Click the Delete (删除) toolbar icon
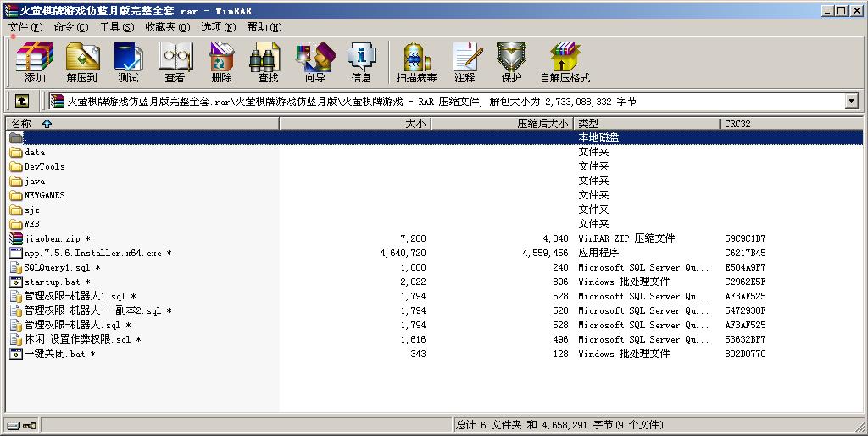868x436 pixels. (221, 62)
